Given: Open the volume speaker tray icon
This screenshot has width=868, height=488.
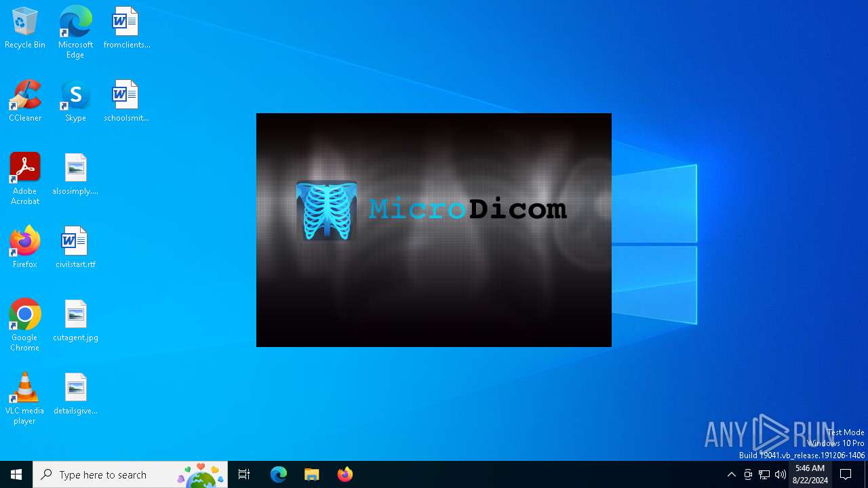Looking at the screenshot, I should [781, 474].
